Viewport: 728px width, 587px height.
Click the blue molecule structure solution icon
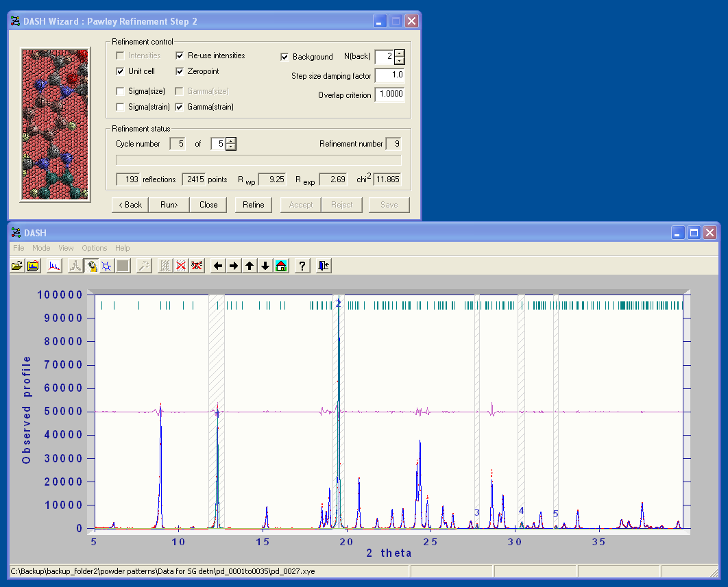[107, 266]
